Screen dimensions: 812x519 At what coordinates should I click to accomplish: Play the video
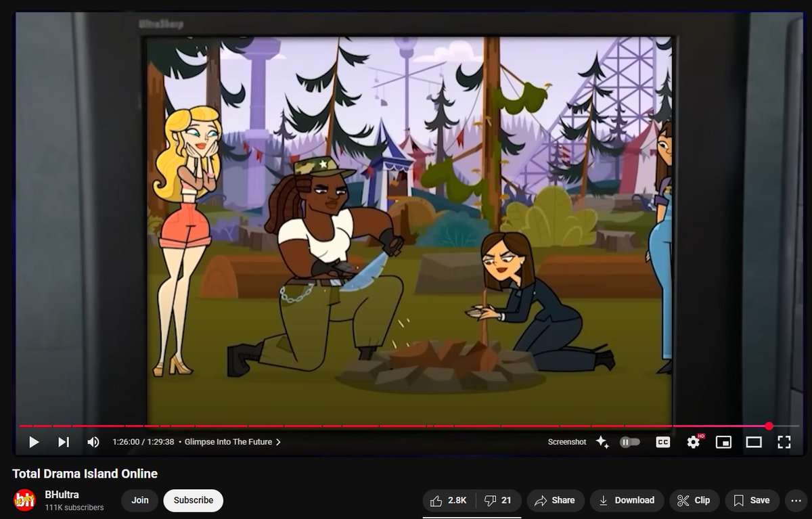33,442
